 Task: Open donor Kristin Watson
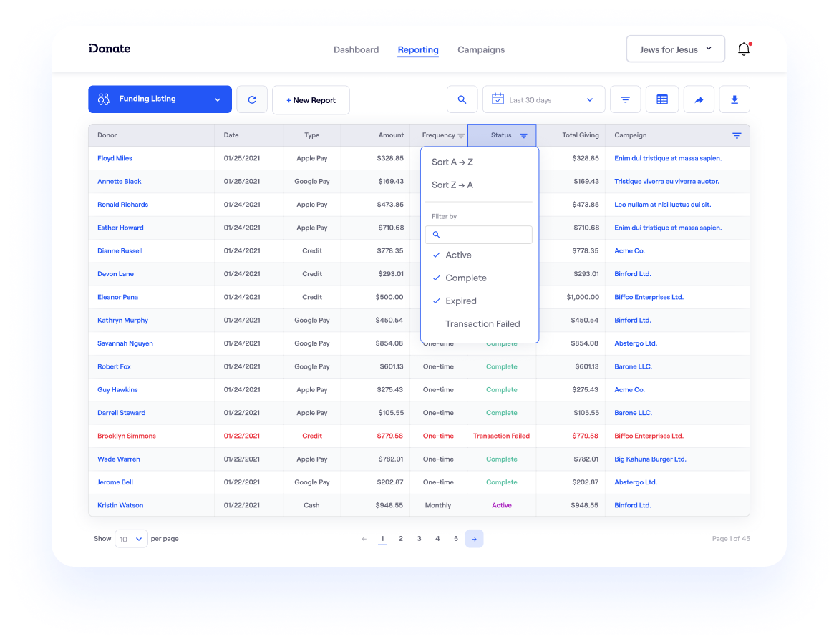[120, 505]
